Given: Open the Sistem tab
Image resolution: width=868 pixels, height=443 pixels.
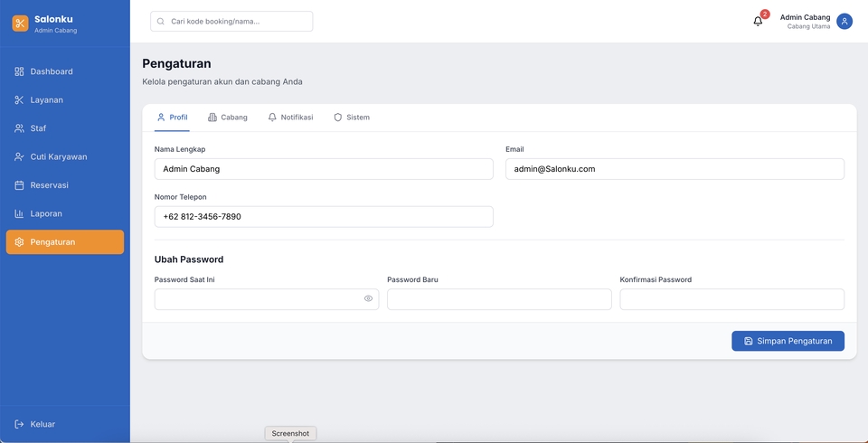Looking at the screenshot, I should 351,118.
